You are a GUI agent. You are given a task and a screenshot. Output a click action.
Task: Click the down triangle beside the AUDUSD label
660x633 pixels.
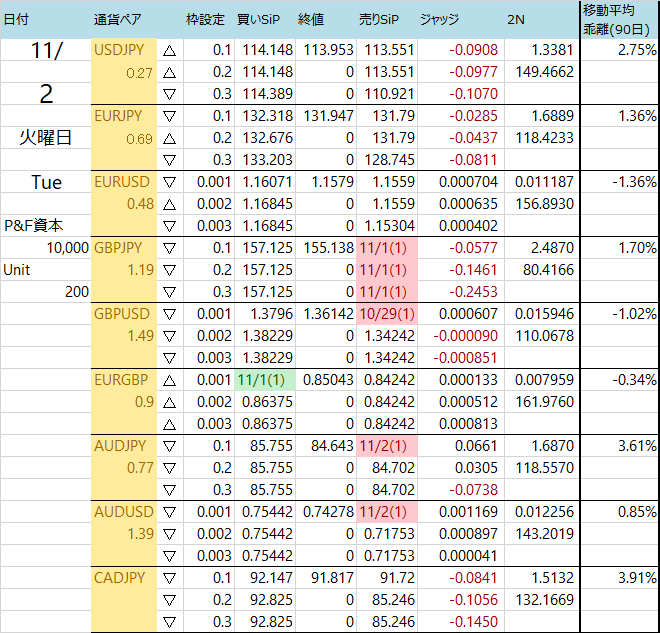170,513
